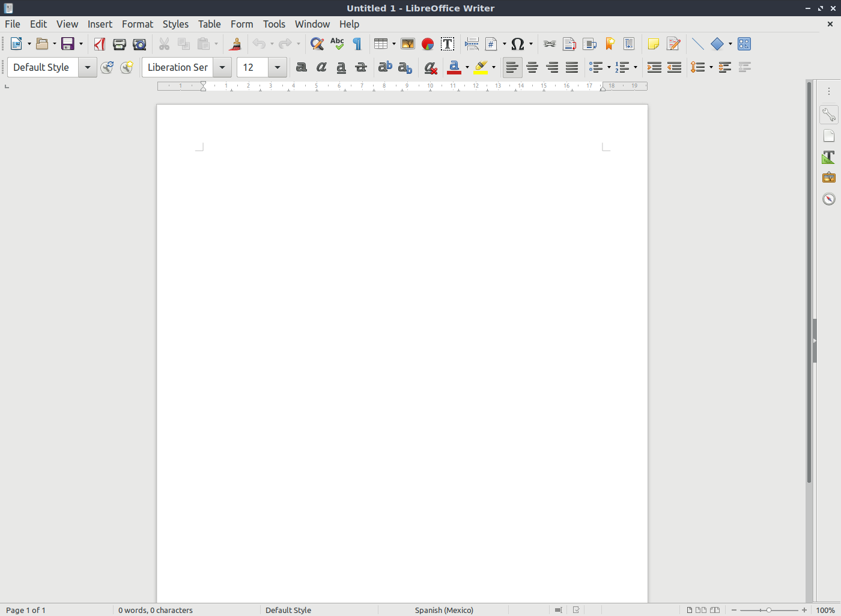Insert a chart
The height and width of the screenshot is (616, 841).
pos(428,44)
